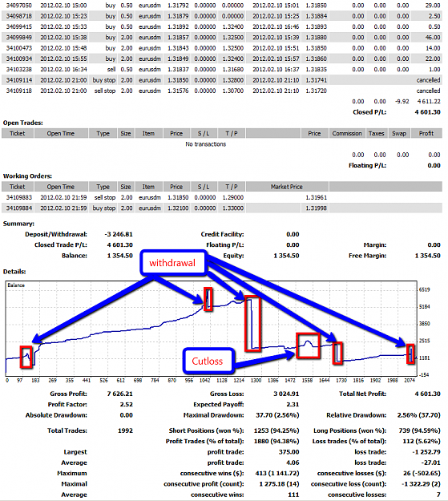Image resolution: width=448 pixels, height=501 pixels.
Task: Click the Swap column header
Action: pyautogui.click(x=399, y=133)
